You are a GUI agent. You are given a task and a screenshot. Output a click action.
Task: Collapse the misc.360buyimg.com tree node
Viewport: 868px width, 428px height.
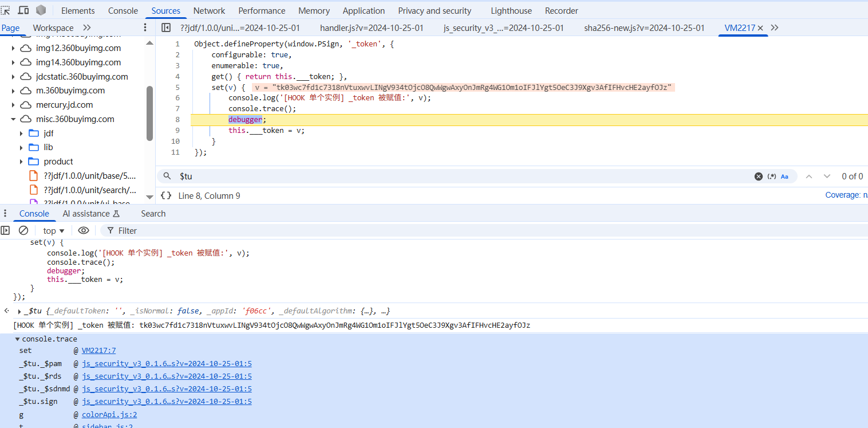click(x=13, y=119)
